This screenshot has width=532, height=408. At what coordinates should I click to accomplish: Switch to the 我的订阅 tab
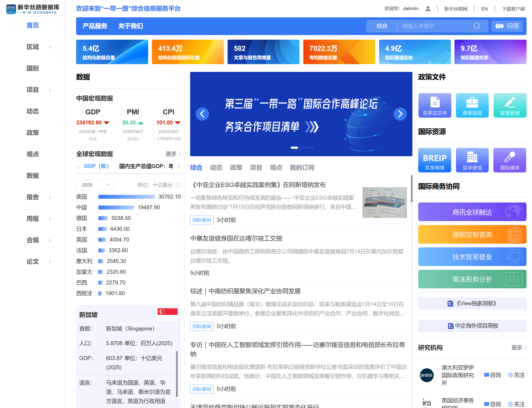[x=302, y=168]
